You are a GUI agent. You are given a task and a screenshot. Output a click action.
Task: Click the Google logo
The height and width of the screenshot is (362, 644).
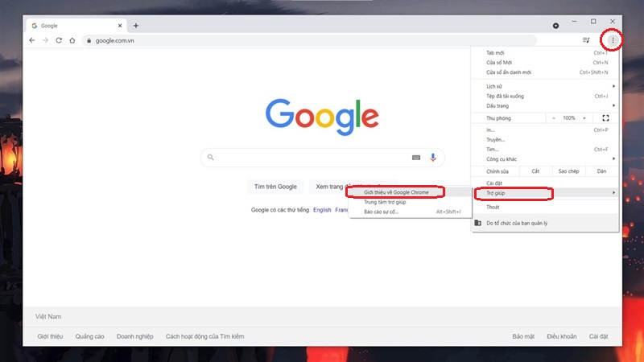[x=322, y=117]
